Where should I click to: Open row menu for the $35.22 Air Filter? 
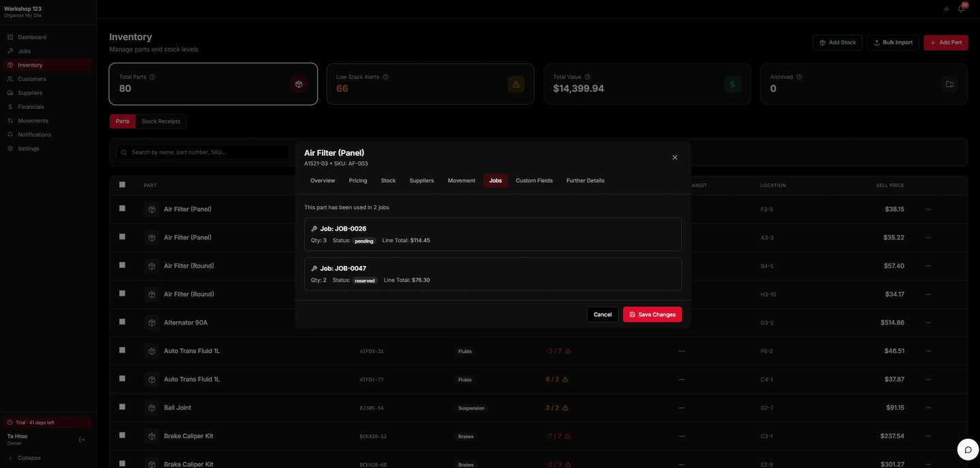tap(928, 237)
